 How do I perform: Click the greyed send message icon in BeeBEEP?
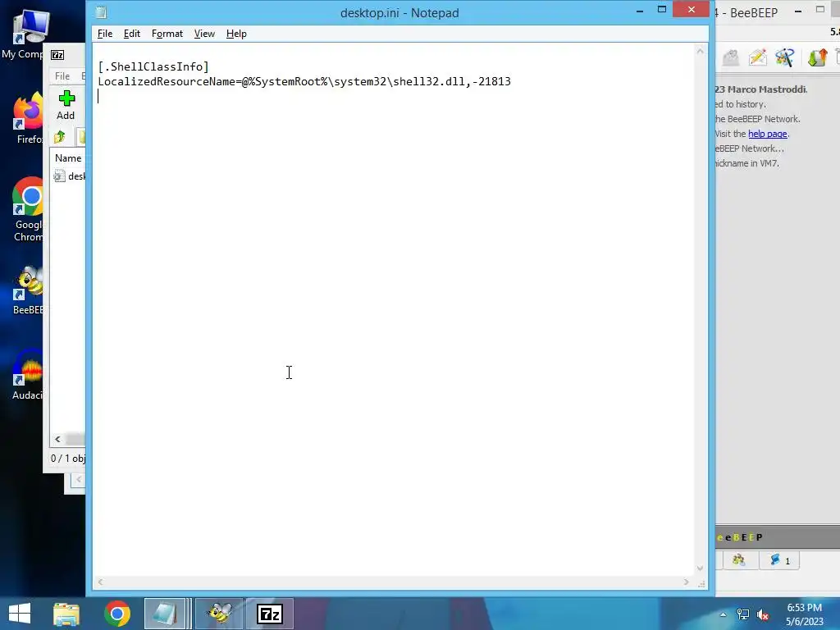731,57
